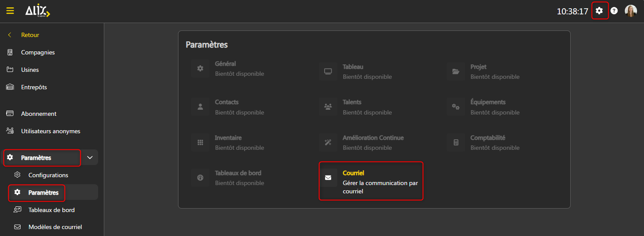Go back using the Retour link
Viewport: 644px width, 236px height.
[30, 35]
